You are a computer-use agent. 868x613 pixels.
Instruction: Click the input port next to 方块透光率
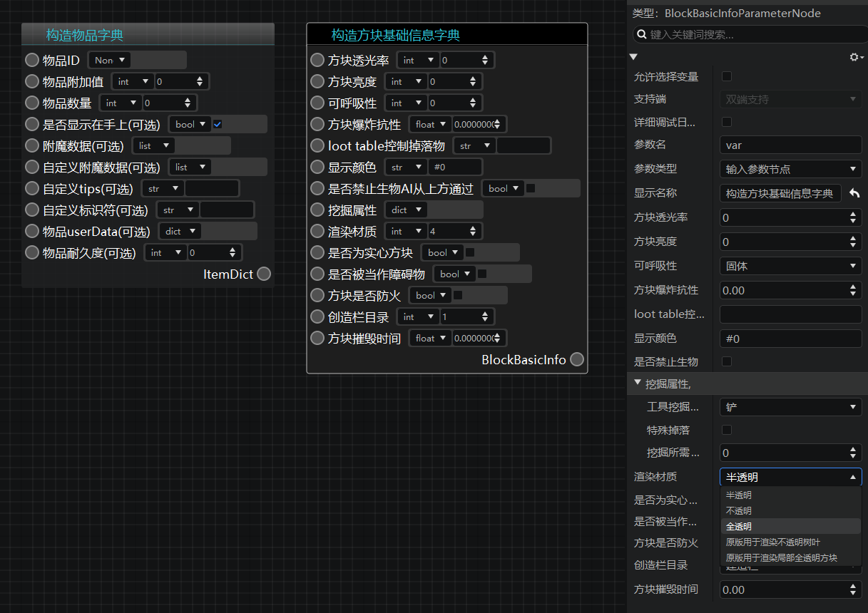pos(317,60)
